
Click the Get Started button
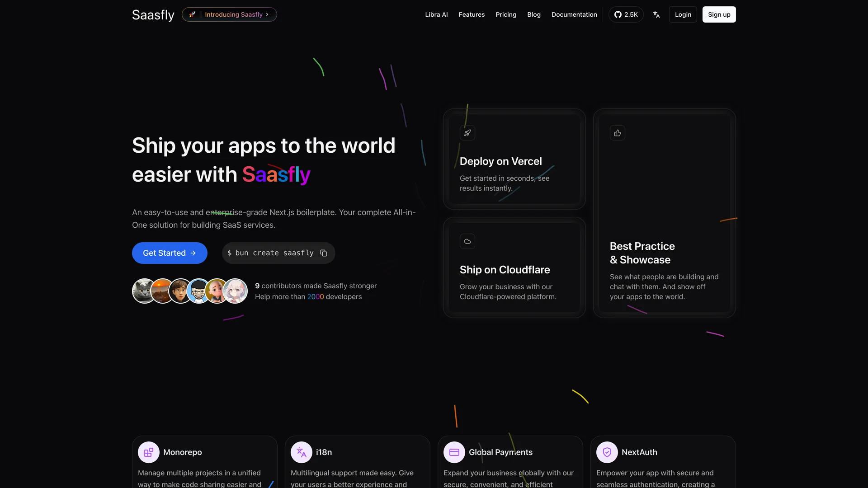(x=170, y=253)
